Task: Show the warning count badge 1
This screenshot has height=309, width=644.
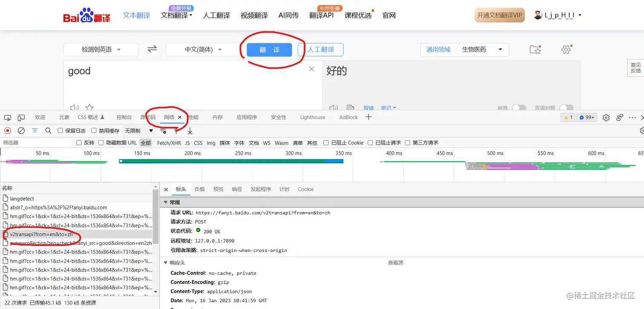Action: pyautogui.click(x=568, y=117)
